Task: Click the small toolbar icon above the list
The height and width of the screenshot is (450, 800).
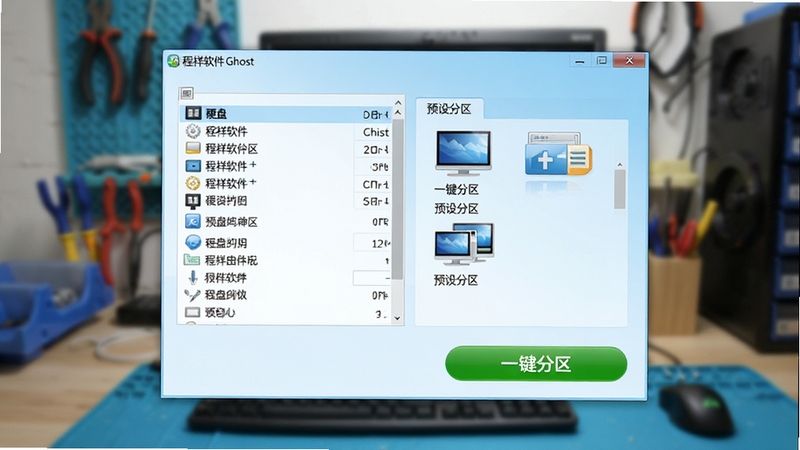Action: (x=187, y=93)
